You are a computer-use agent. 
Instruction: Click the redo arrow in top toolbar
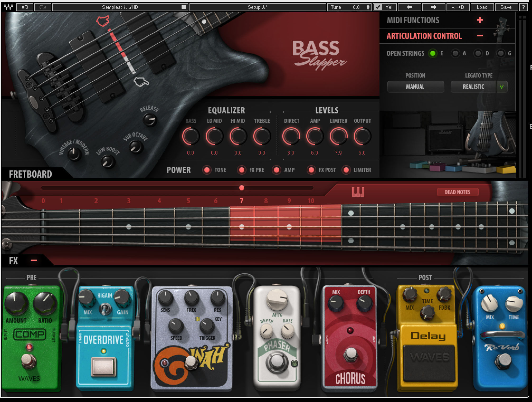(x=42, y=7)
